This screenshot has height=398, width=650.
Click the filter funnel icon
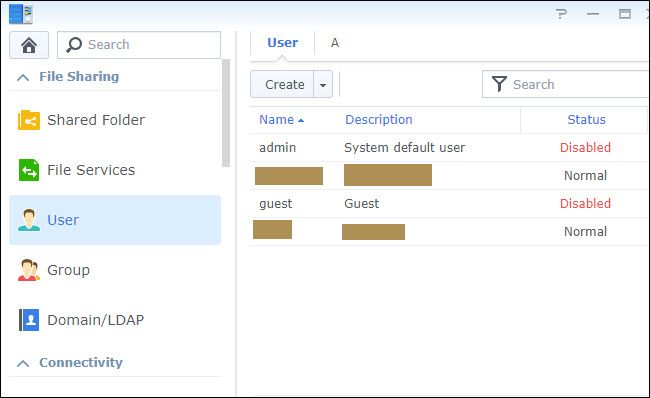pyautogui.click(x=500, y=84)
